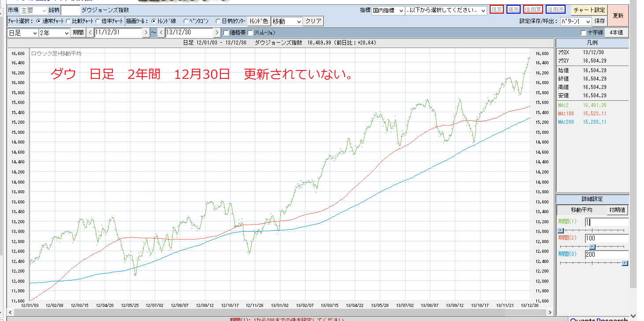644x321 pixels.
Task: Click the end date field 13/12/30
Action: (x=189, y=32)
